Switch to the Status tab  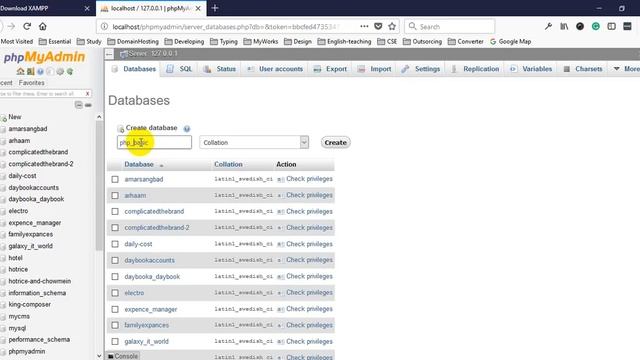coord(220,69)
